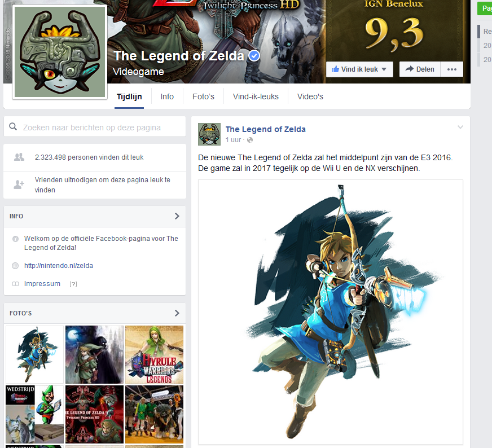Click Vrienden uitnodigen om deze pagina leuk te vinden
The width and height of the screenshot is (492, 448).
click(x=102, y=185)
